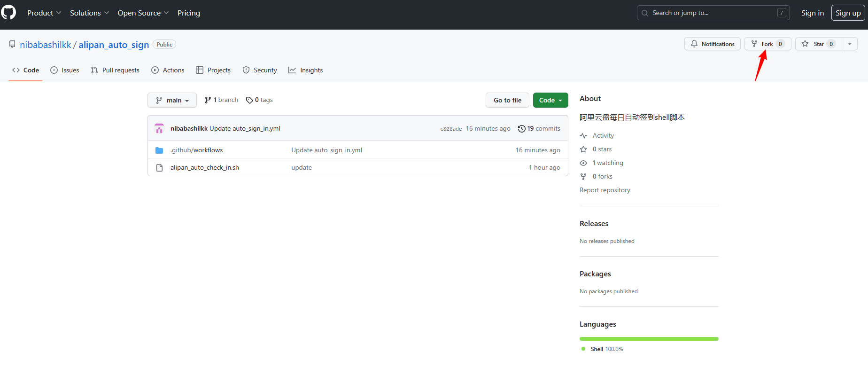Open the alipan_auto_sign repository link
This screenshot has height=368, width=868.
(x=114, y=45)
